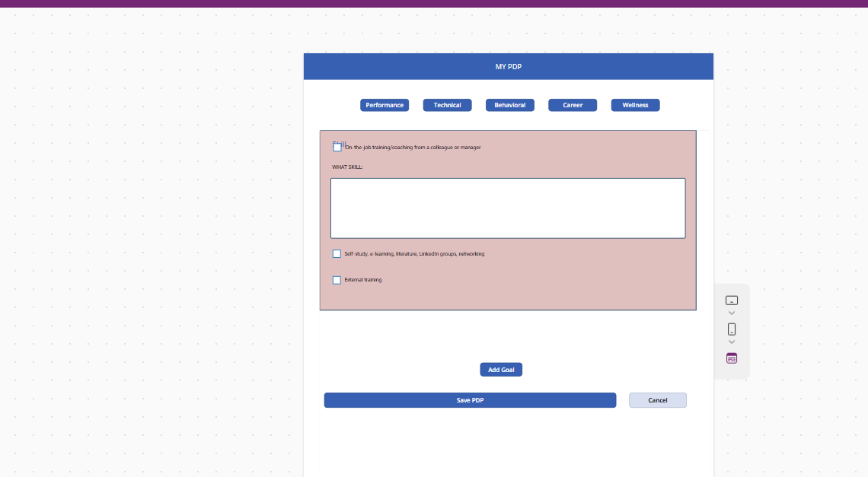Click the External training label text
The height and width of the screenshot is (477, 868).
(363, 280)
